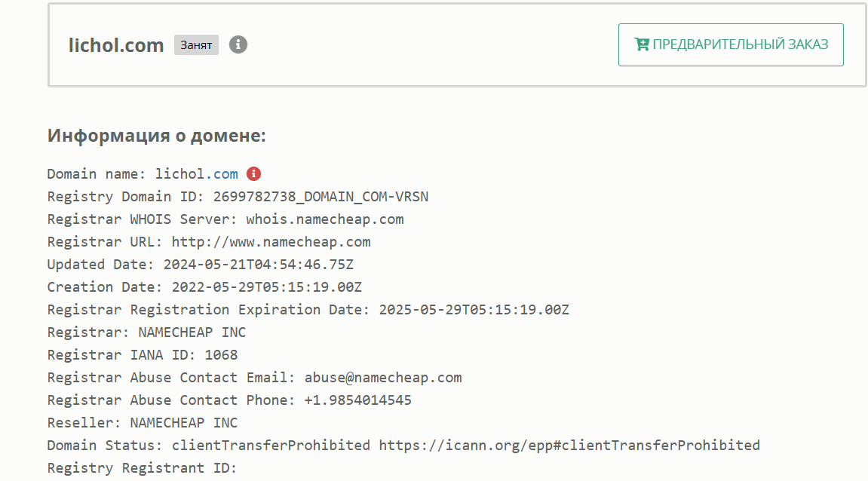Click the Занят status badge

click(196, 44)
